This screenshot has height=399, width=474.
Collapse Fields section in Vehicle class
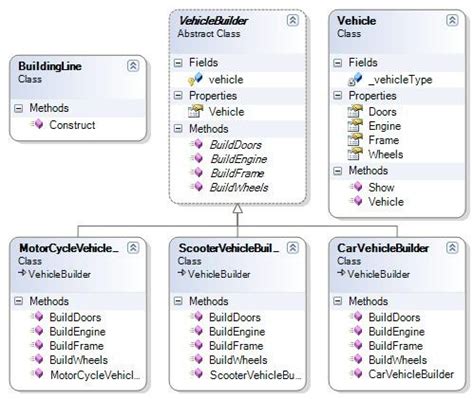coord(338,63)
